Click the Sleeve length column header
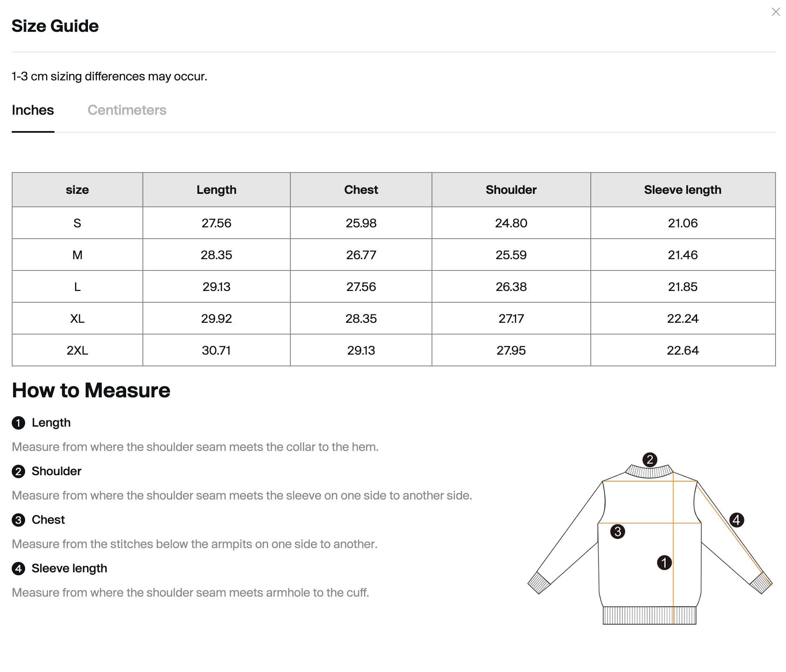This screenshot has width=786, height=672. (683, 190)
